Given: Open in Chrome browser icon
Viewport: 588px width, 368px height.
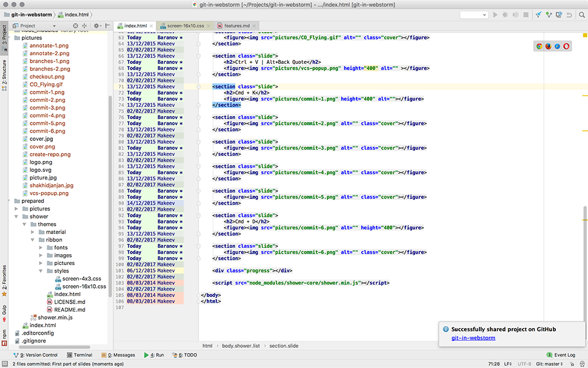Looking at the screenshot, I should [x=539, y=46].
